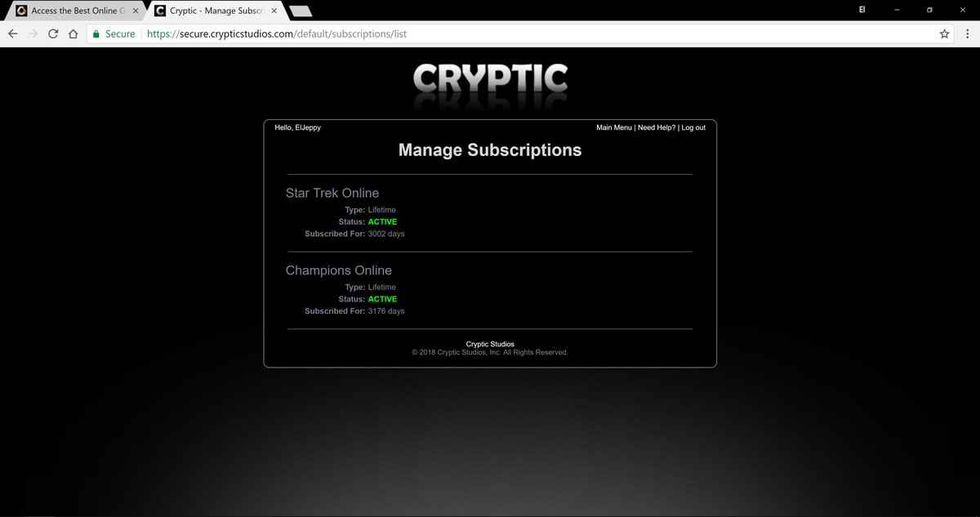
Task: Click the Need Help? link
Action: click(x=657, y=127)
